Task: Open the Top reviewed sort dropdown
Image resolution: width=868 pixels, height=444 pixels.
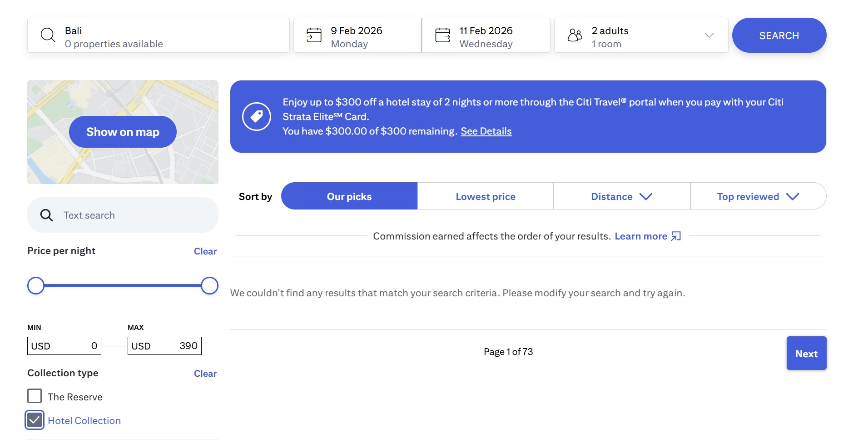Action: pos(758,196)
